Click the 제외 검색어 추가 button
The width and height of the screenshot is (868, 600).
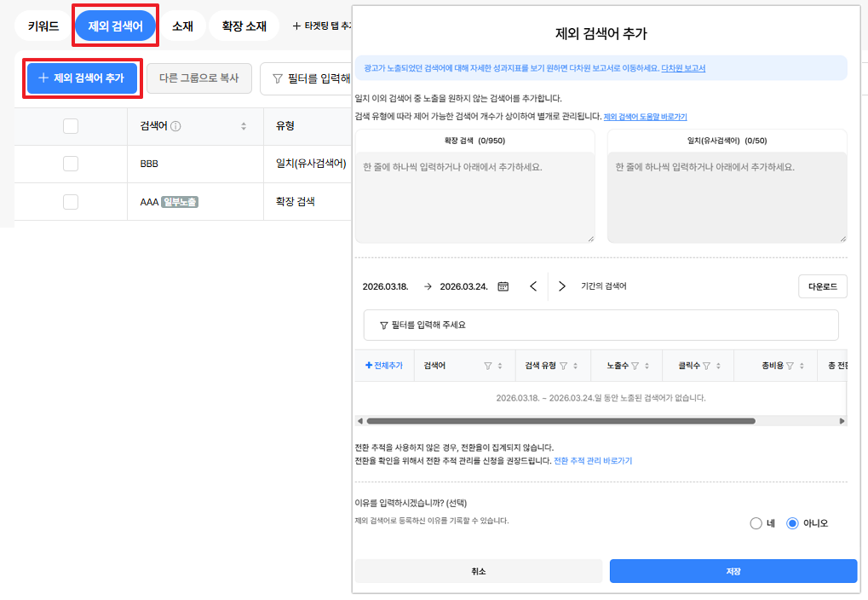pyautogui.click(x=82, y=78)
